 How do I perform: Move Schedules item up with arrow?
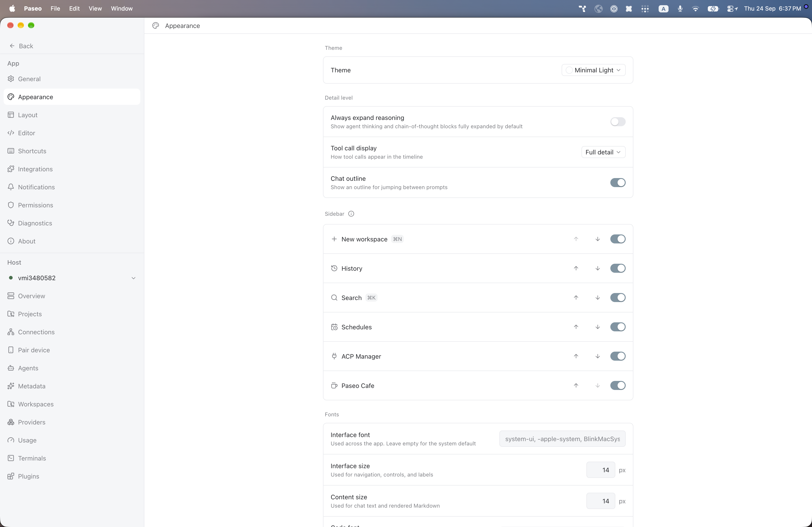pyautogui.click(x=576, y=327)
